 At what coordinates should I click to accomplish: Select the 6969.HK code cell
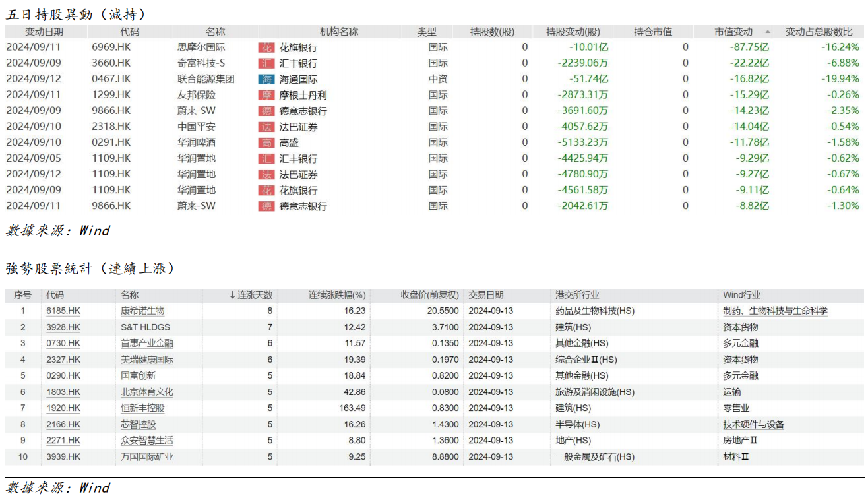111,47
